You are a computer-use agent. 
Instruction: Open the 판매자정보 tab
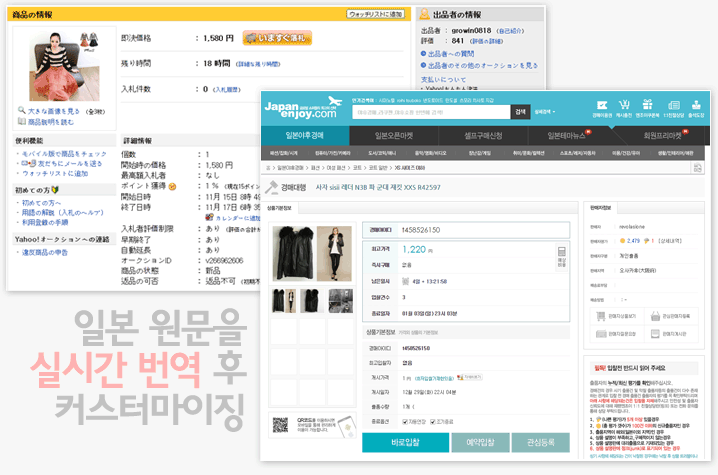click(600, 208)
